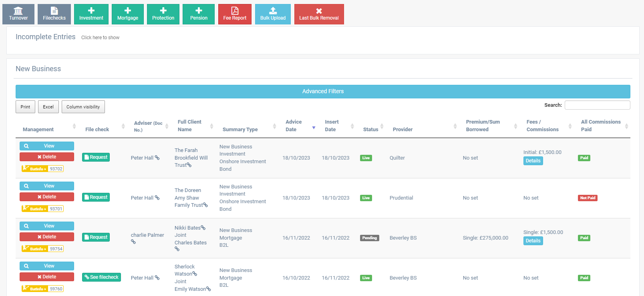Image resolution: width=644 pixels, height=296 pixels.
Task: Open BatInfo 59760 badge
Action: (x=42, y=289)
